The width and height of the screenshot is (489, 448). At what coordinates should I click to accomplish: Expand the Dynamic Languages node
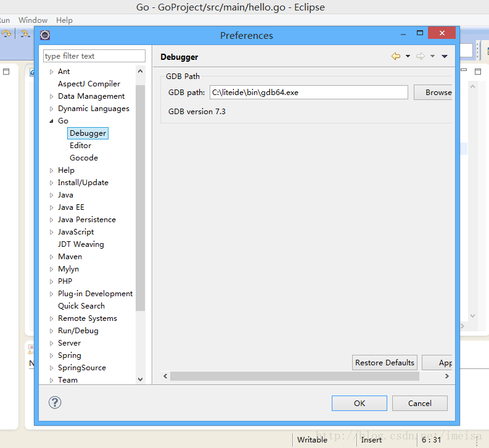pyautogui.click(x=51, y=109)
